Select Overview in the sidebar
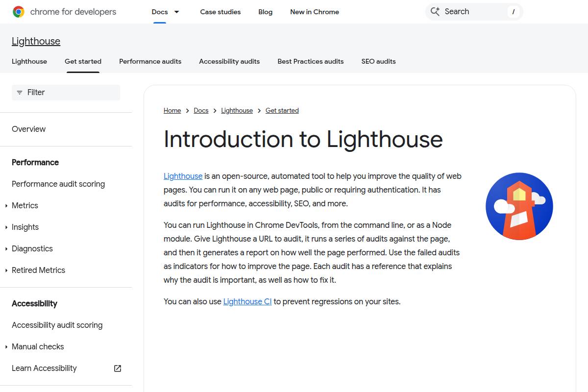Screen dimensions: 588x392 28,129
